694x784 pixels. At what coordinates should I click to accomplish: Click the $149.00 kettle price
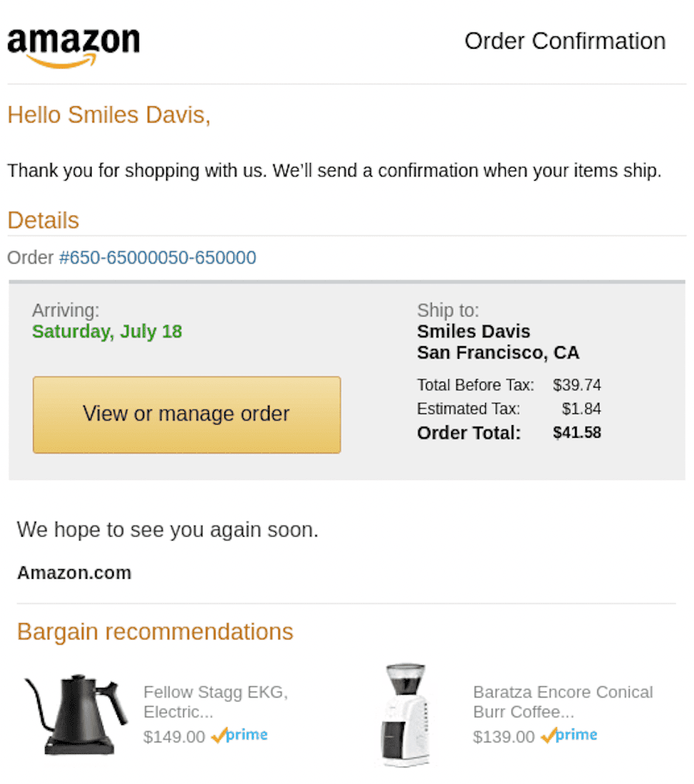tap(174, 737)
